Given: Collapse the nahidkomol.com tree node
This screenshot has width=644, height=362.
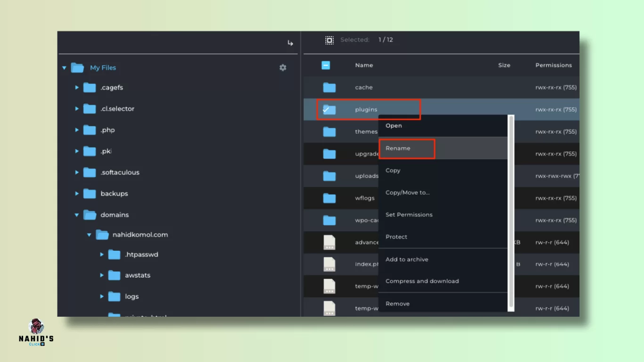Looking at the screenshot, I should 89,235.
